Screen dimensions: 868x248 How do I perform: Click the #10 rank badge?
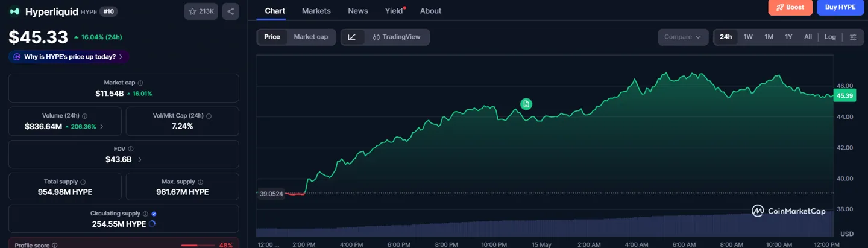(x=108, y=11)
